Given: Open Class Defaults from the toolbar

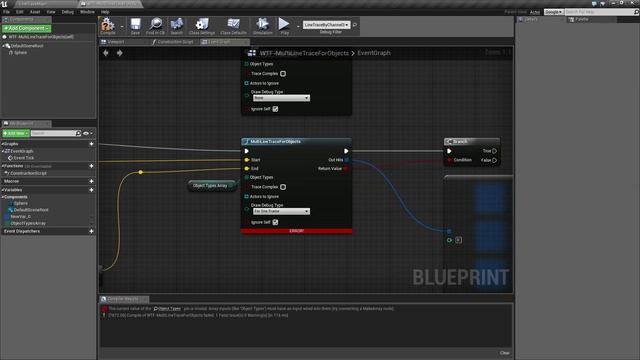Looking at the screenshot, I should pos(233,24).
